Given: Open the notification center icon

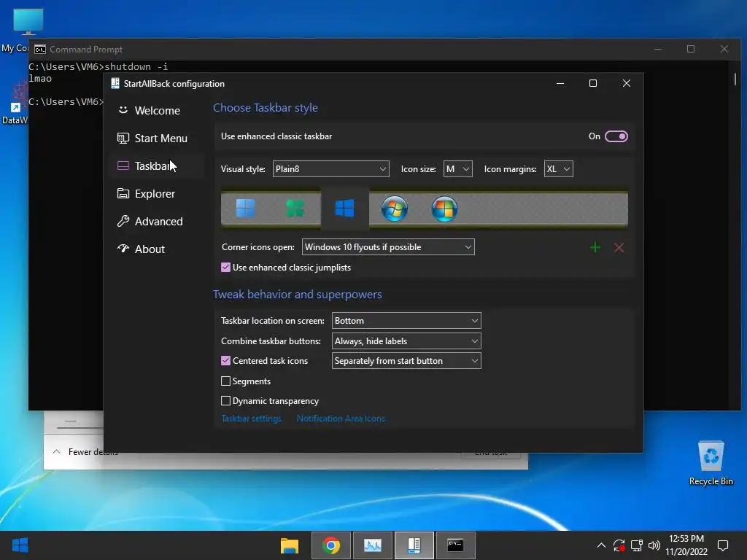Looking at the screenshot, I should tap(723, 545).
